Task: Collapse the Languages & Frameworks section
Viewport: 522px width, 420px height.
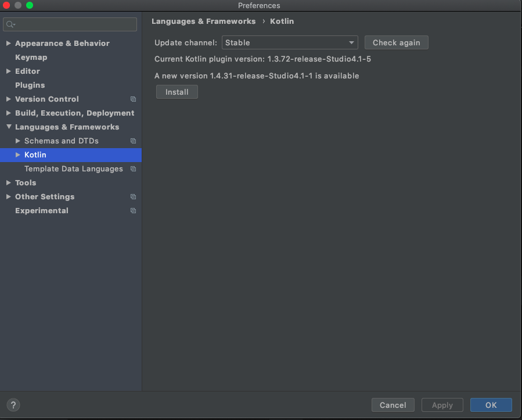Action: pyautogui.click(x=8, y=127)
